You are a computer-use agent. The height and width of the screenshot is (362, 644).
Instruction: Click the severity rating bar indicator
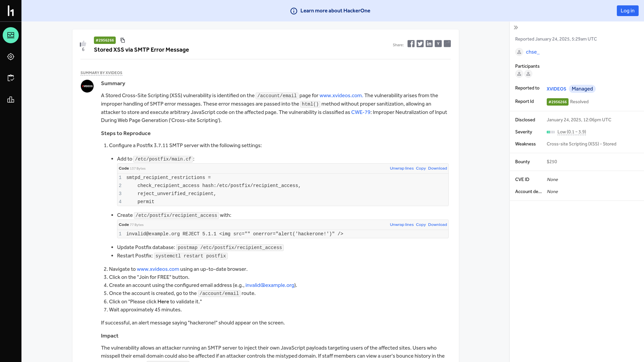tap(551, 132)
